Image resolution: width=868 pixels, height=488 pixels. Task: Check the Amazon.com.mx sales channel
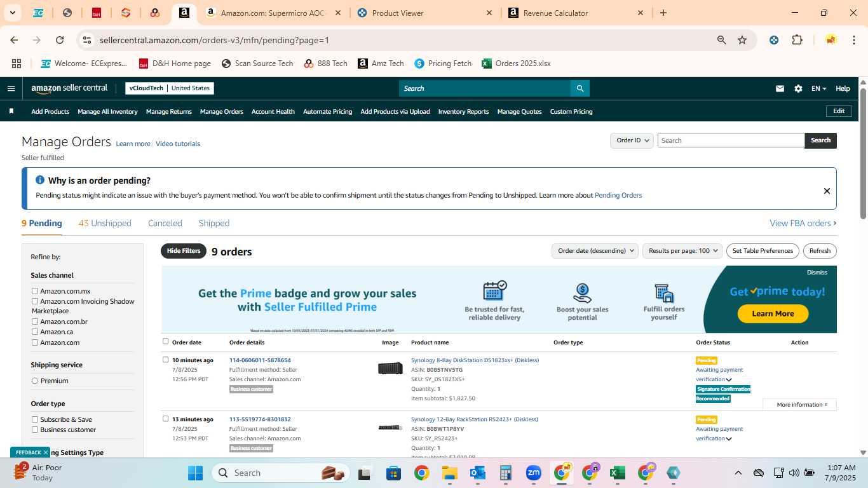click(35, 291)
